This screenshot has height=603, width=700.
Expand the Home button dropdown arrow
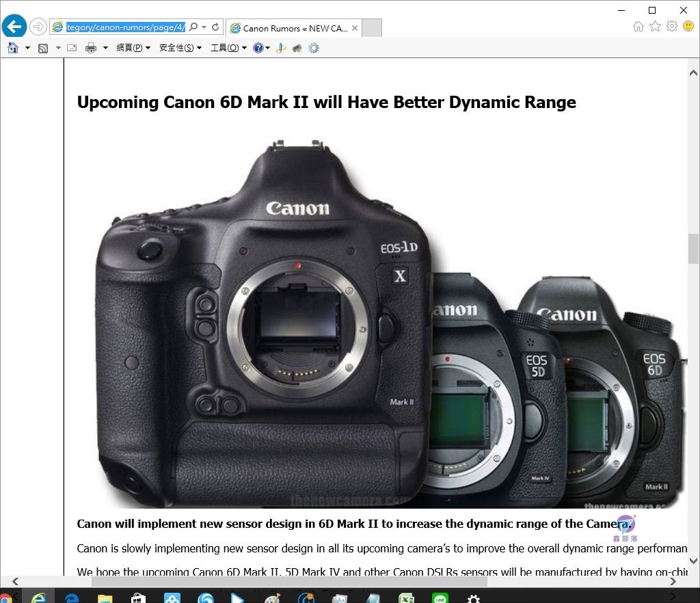[x=27, y=48]
